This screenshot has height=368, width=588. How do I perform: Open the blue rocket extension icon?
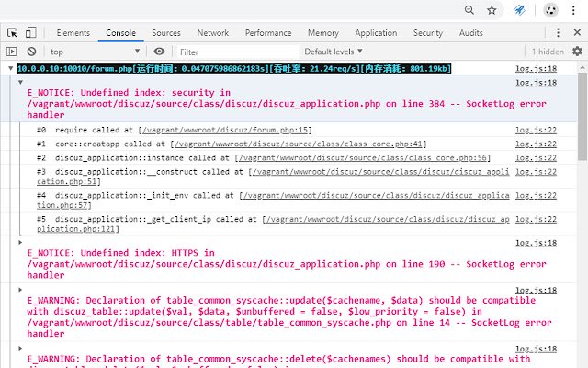point(519,10)
